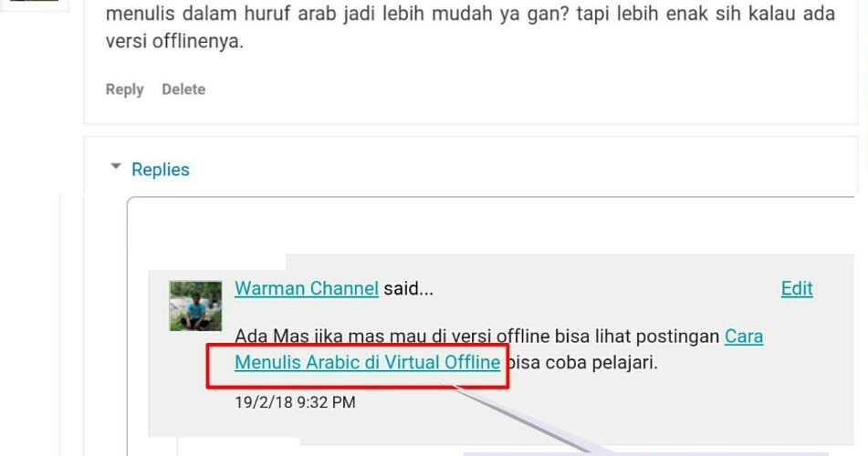
Task: Click the 'said...' text after author name
Action: coord(409,288)
